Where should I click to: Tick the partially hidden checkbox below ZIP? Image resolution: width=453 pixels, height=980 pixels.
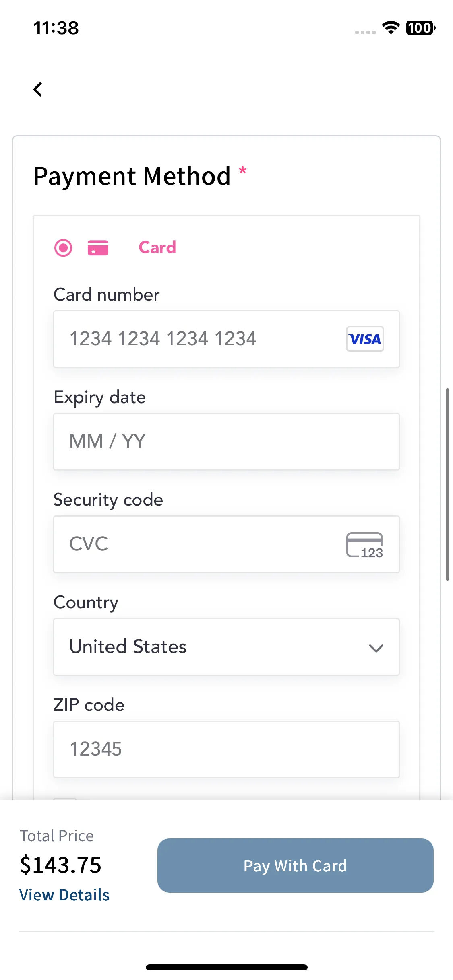65,799
